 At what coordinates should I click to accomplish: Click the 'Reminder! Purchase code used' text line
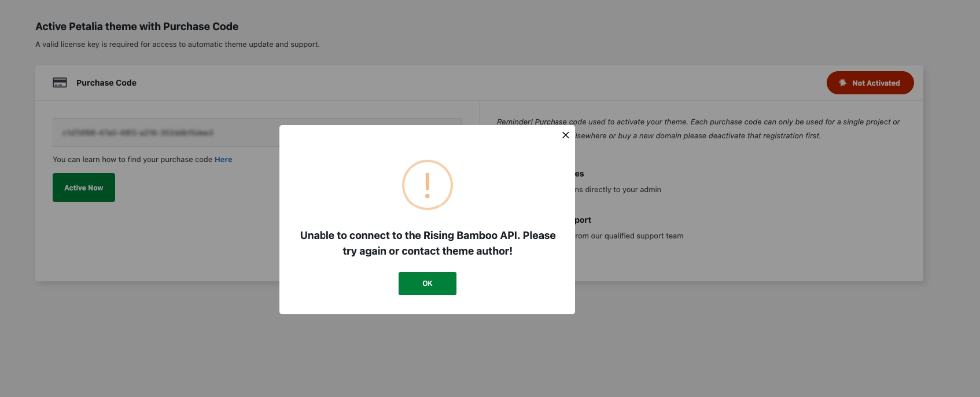[698, 122]
